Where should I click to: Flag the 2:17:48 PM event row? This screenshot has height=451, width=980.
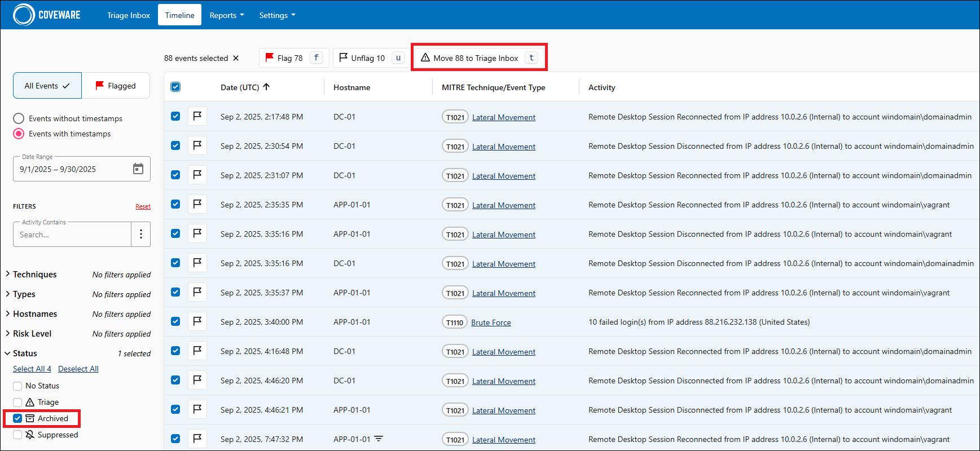coord(197,116)
